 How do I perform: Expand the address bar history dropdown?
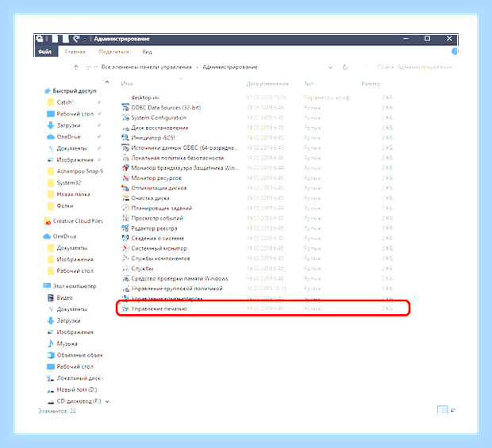pos(330,67)
